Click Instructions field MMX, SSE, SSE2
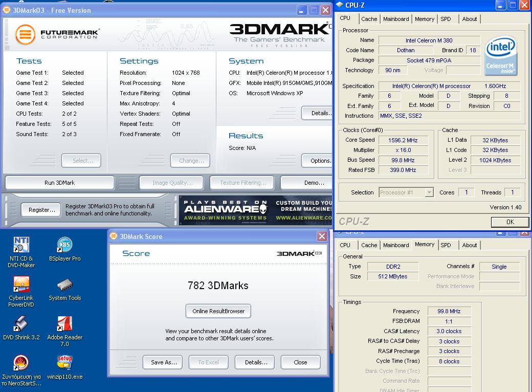 (x=450, y=116)
